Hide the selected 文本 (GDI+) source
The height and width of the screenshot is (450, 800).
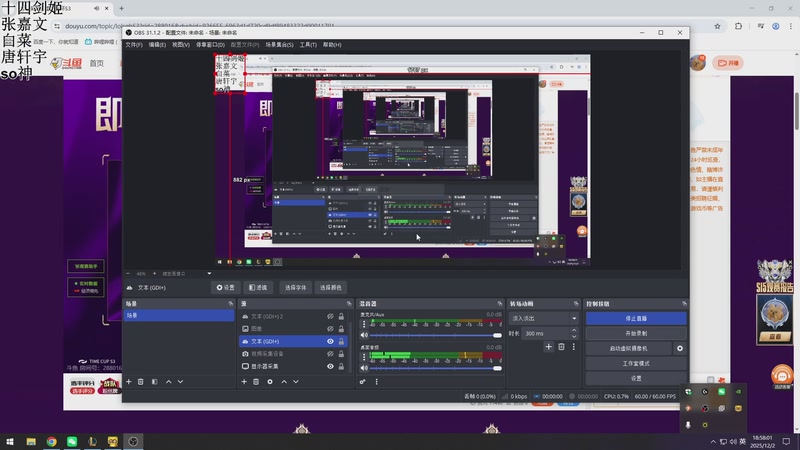coord(330,341)
